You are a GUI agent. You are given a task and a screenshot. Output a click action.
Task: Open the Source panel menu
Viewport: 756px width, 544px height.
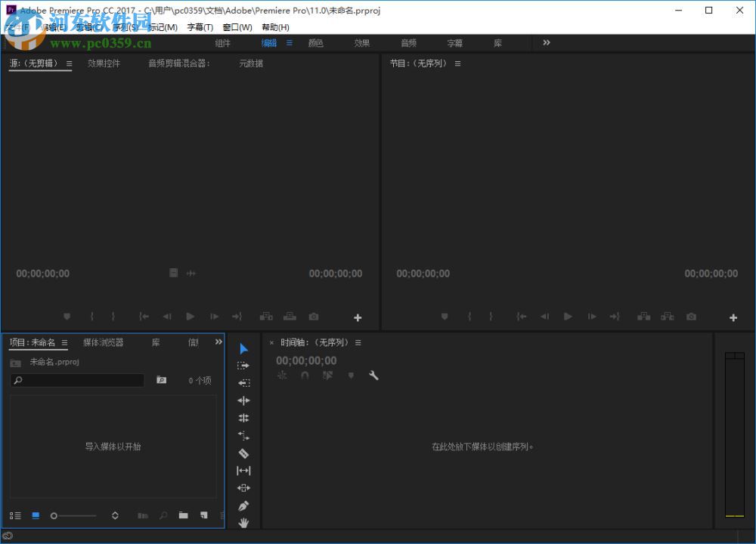click(x=69, y=63)
